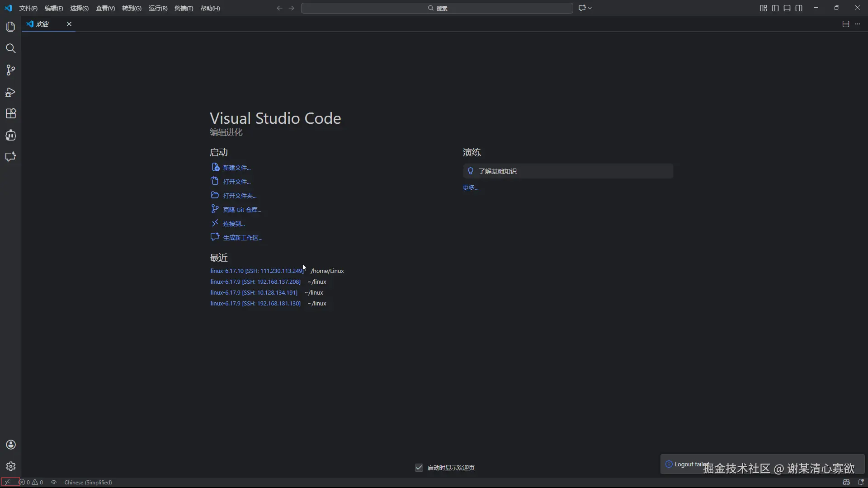The height and width of the screenshot is (488, 868).
Task: Open the more actions ellipsis in editor
Action: [858, 24]
